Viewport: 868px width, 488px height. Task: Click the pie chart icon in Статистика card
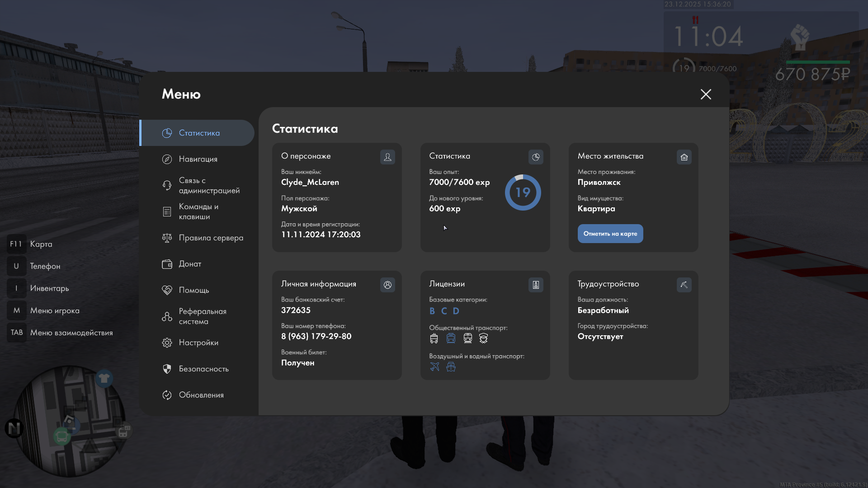pyautogui.click(x=536, y=157)
